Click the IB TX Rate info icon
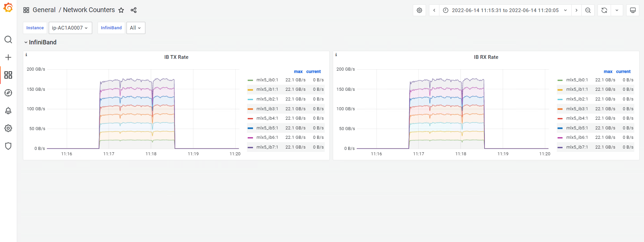 pos(26,54)
